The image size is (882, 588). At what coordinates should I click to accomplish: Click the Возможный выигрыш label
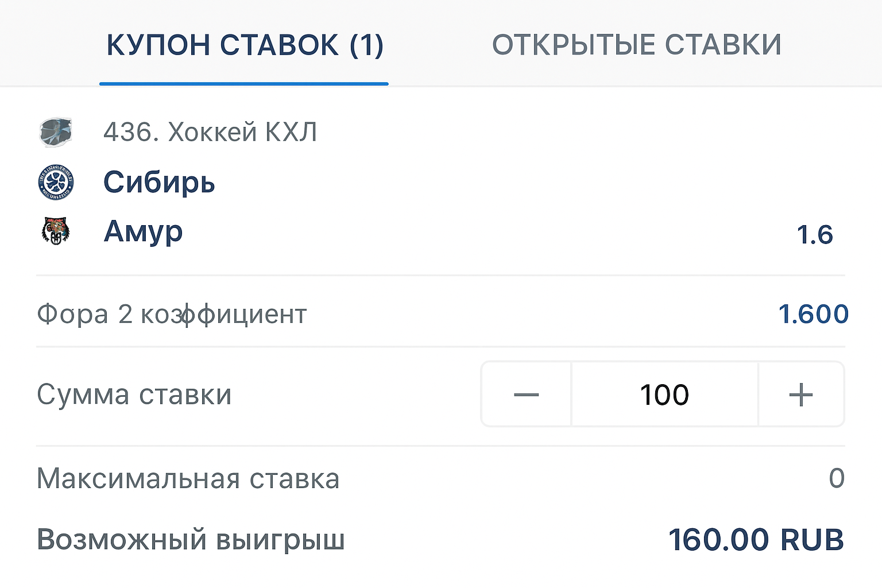pos(190,540)
